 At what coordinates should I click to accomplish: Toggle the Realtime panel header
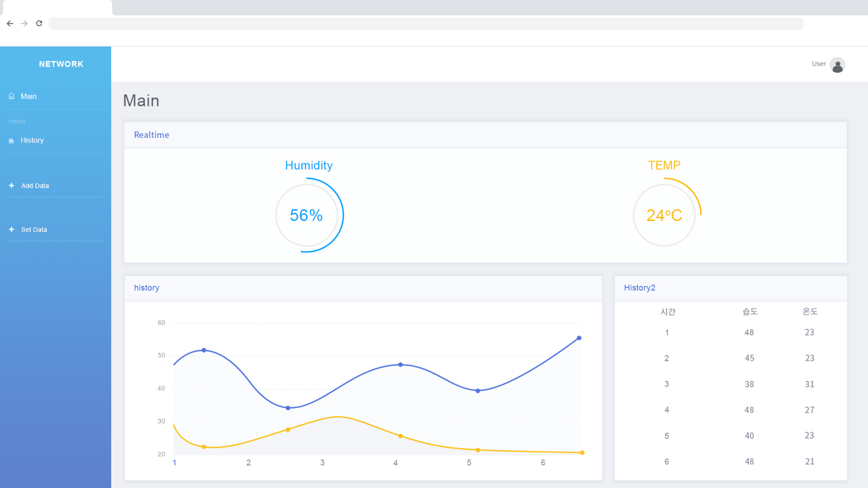[151, 135]
